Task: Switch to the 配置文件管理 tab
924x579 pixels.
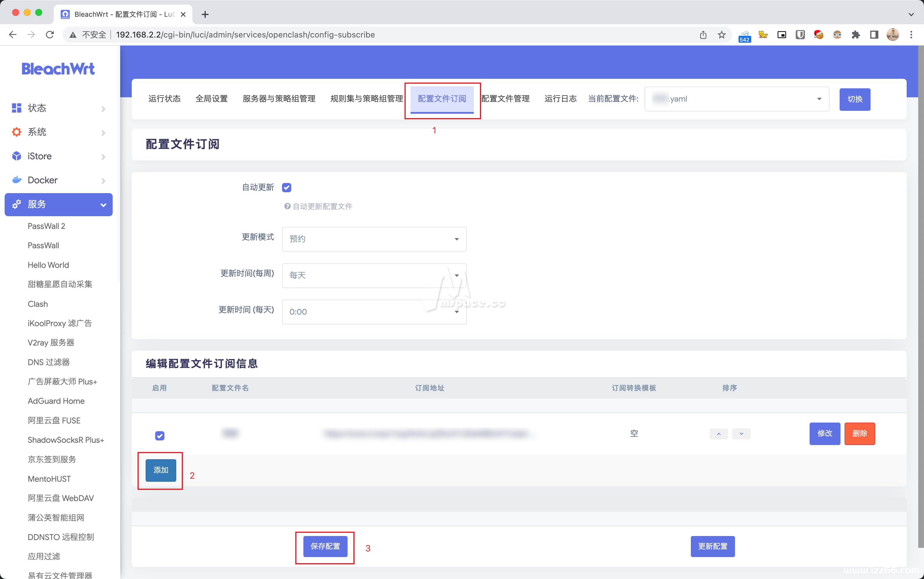Action: tap(505, 99)
